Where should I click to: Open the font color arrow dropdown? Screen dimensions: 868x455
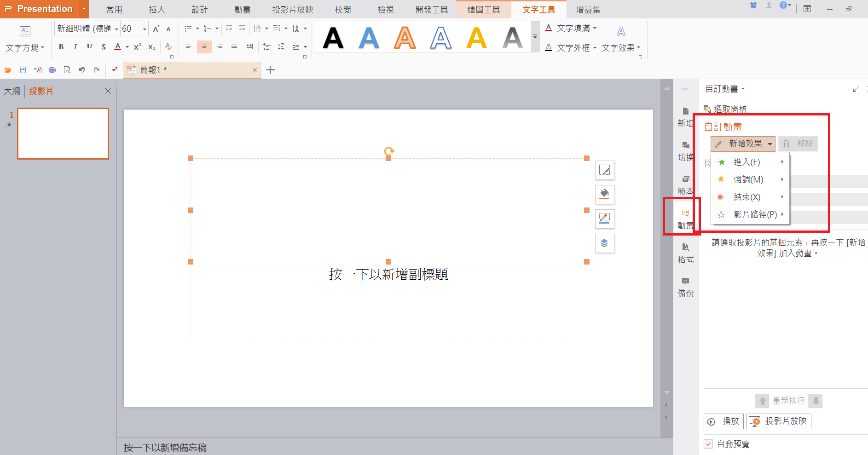tap(127, 47)
